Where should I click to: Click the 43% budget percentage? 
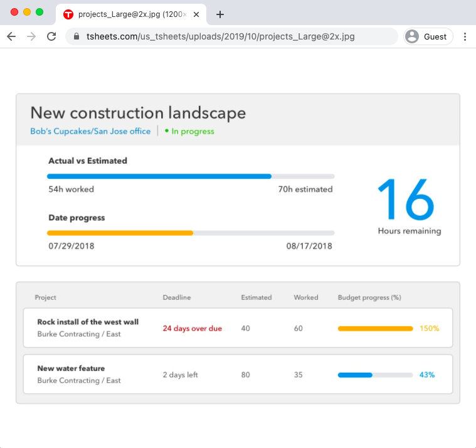click(x=427, y=375)
